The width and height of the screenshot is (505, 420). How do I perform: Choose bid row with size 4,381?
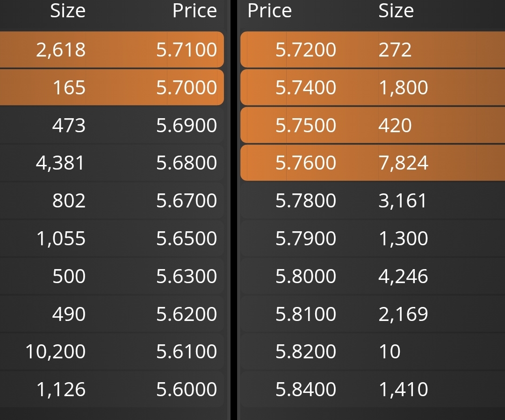coord(112,163)
